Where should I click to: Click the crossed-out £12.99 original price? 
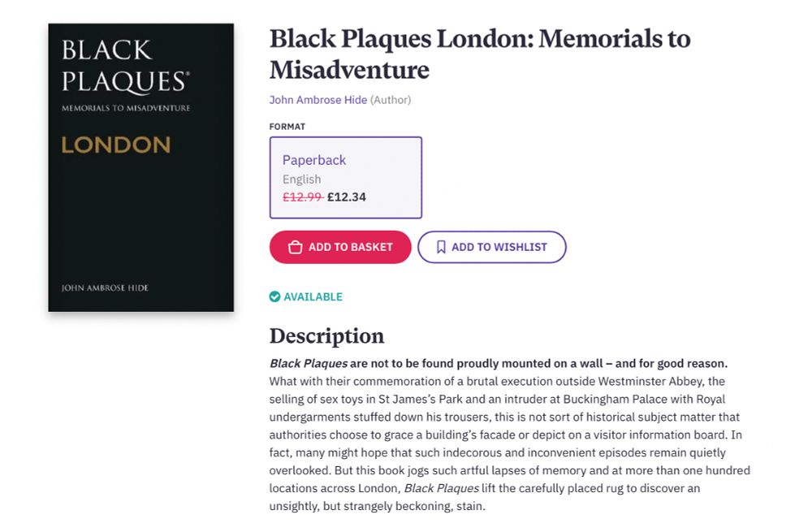301,197
